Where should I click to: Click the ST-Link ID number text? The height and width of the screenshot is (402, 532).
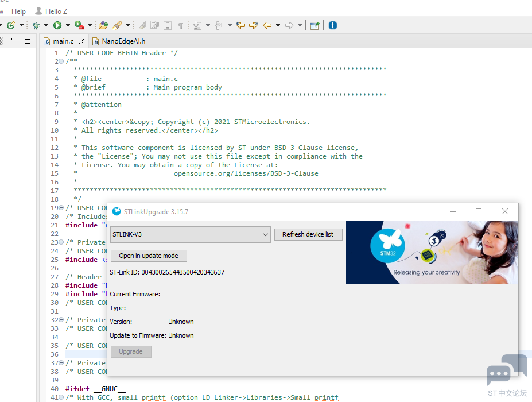click(183, 272)
